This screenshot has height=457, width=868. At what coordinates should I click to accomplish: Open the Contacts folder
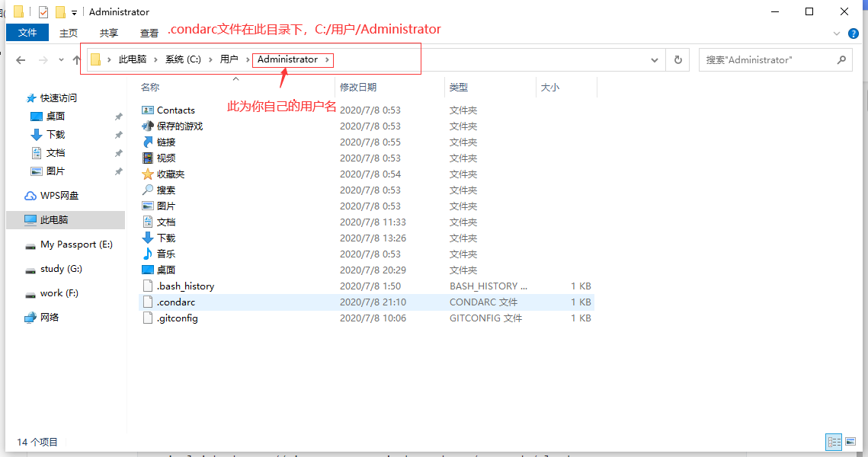[x=175, y=110]
